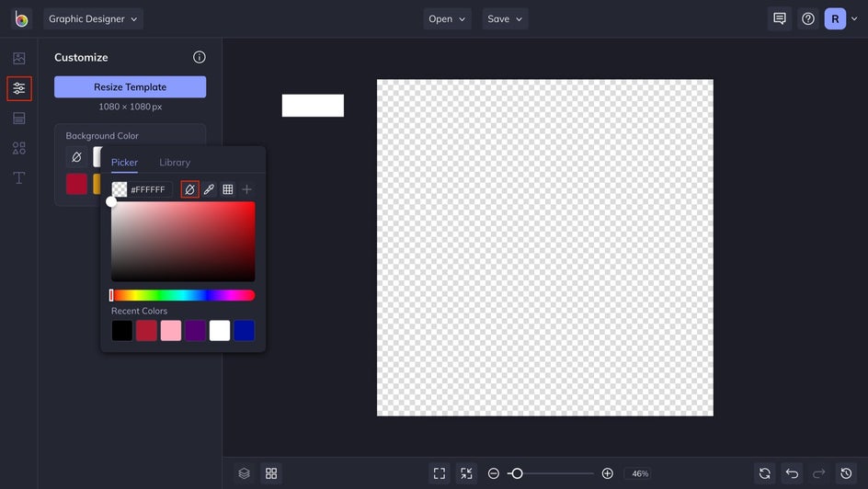Open the Layers panel icon
868x489 pixels.
[245, 473]
